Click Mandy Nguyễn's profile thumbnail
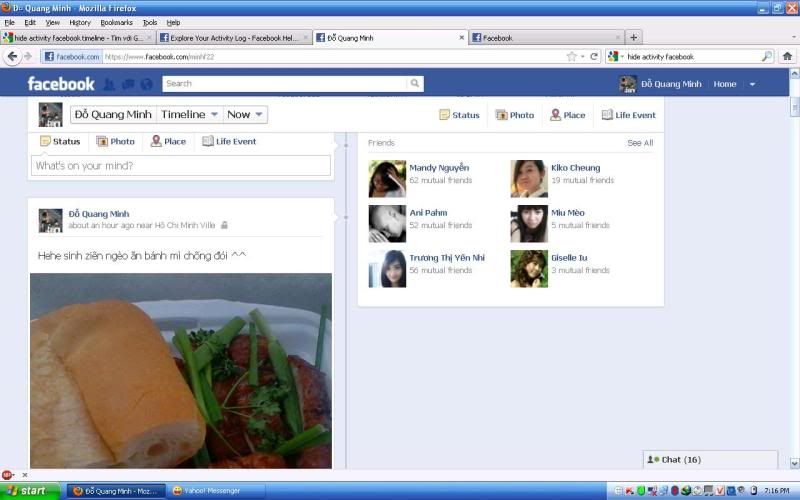Viewport: 800px width, 500px height. 387,179
